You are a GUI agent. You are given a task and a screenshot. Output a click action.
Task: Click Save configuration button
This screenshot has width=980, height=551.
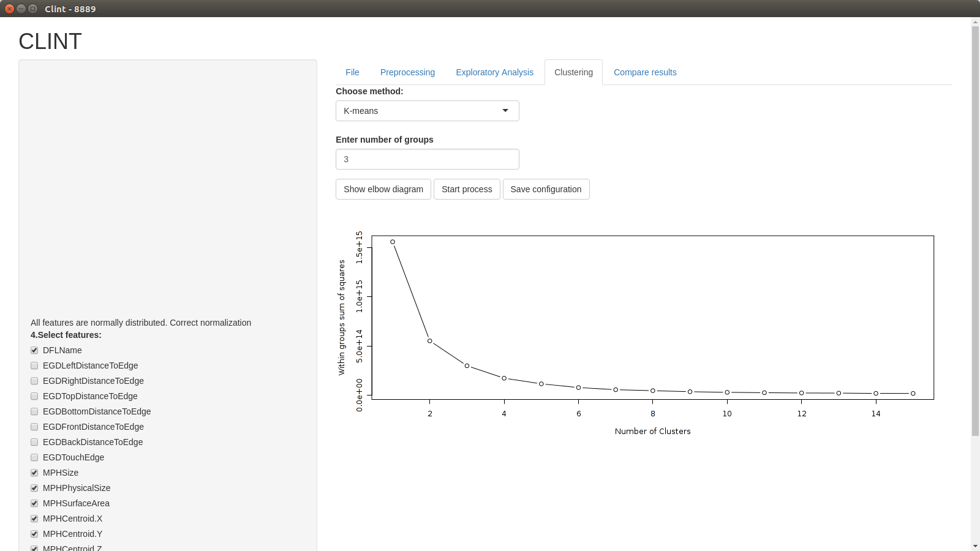(x=546, y=189)
